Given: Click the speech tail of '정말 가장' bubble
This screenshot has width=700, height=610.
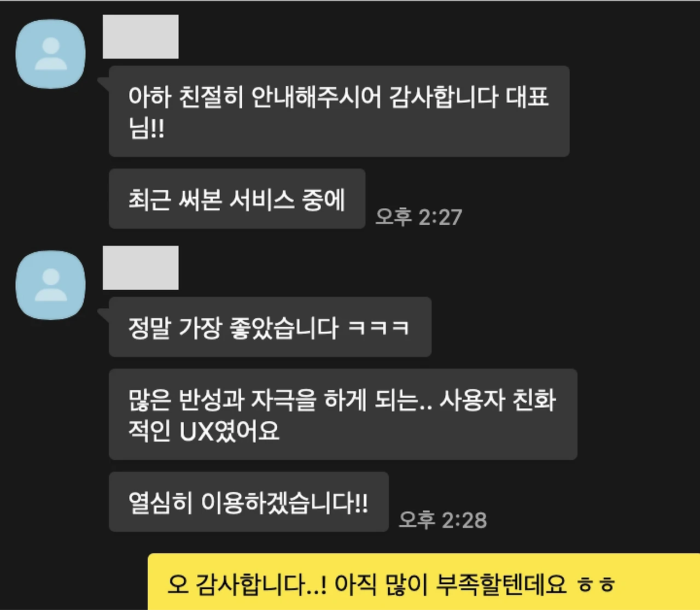Looking at the screenshot, I should coord(103,314).
